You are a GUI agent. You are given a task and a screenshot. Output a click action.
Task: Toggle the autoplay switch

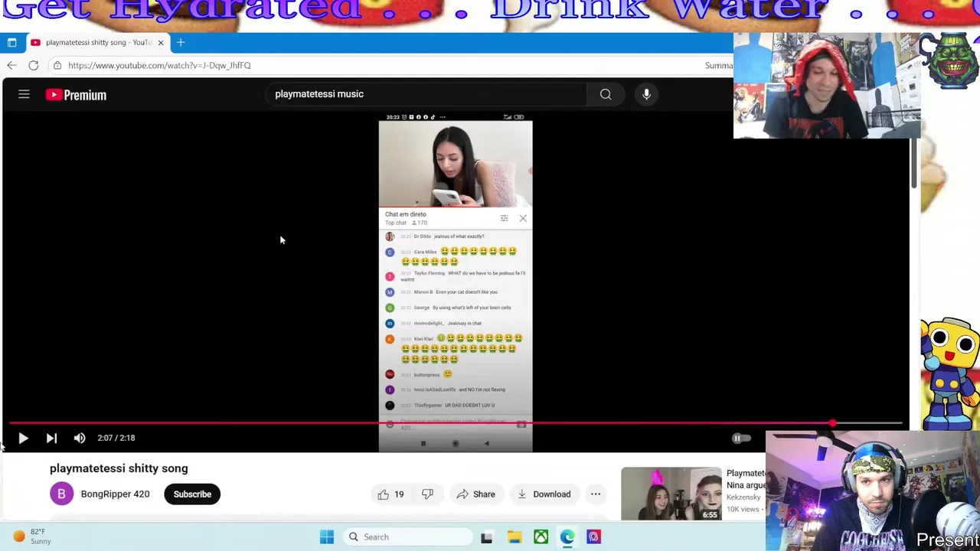coord(741,439)
